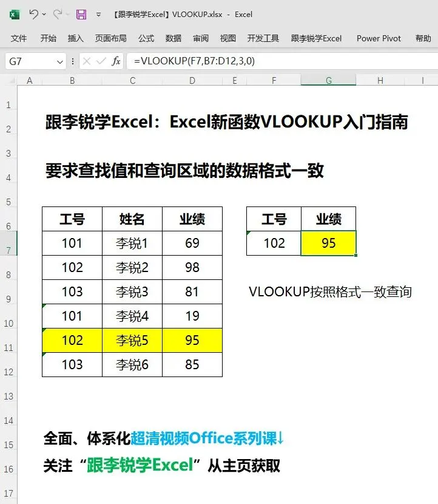438x504 pixels.
Task: Open the 跟李锐学Excel custom tab
Action: (316, 39)
